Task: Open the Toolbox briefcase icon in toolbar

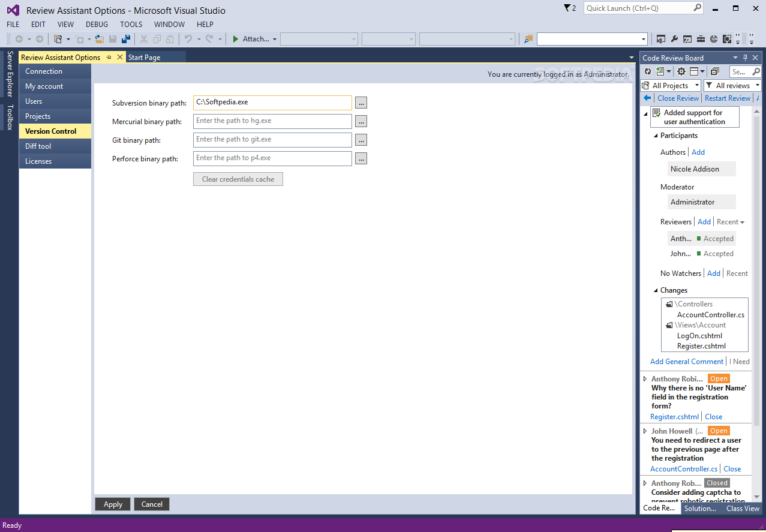Action: pos(701,39)
